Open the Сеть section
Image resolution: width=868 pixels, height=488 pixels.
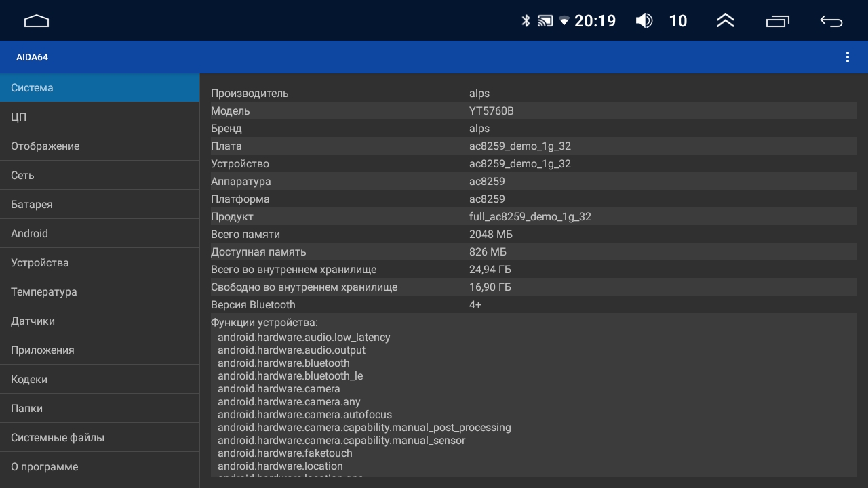click(x=100, y=175)
